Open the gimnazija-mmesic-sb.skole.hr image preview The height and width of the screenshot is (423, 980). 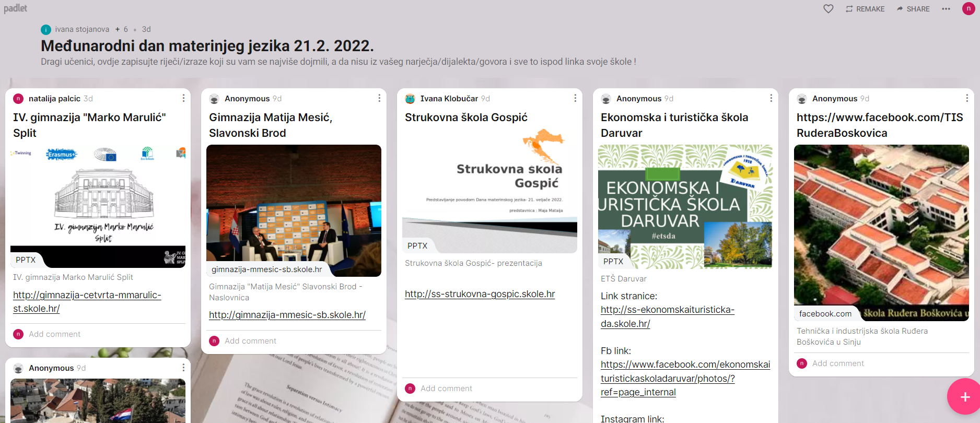[x=294, y=210]
